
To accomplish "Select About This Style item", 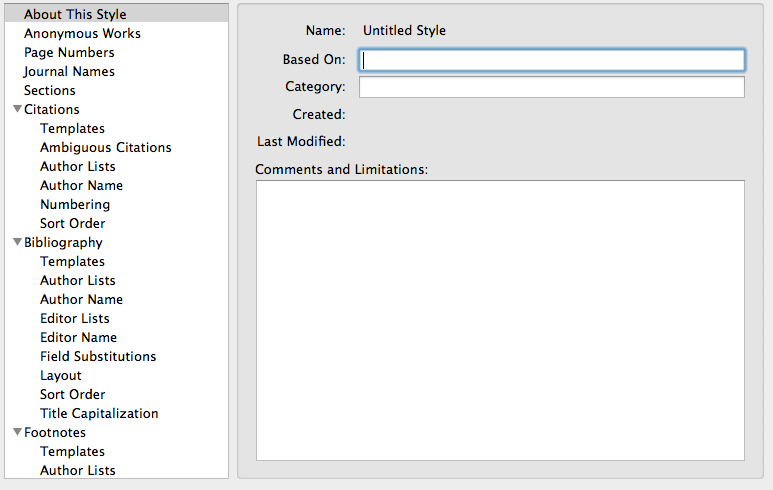I will tap(75, 14).
